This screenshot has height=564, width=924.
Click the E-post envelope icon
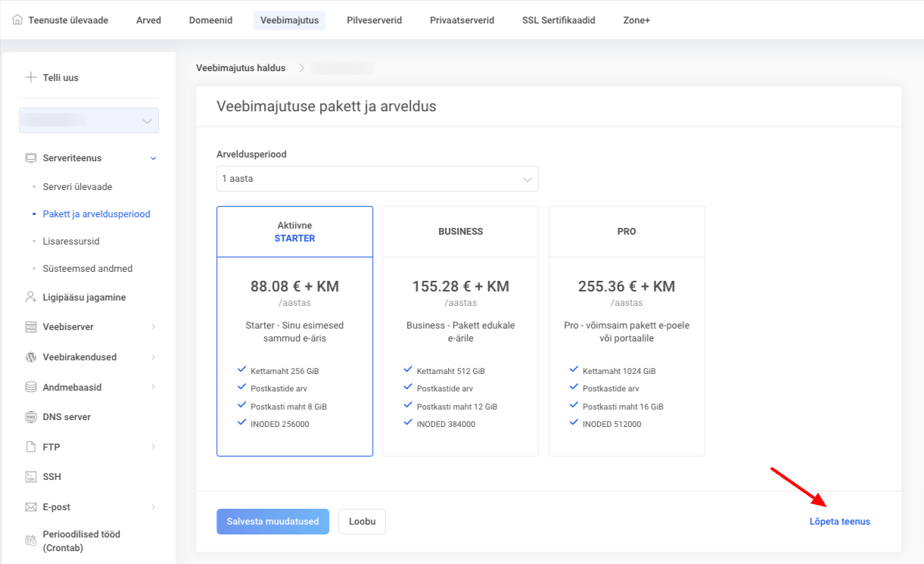coord(31,507)
